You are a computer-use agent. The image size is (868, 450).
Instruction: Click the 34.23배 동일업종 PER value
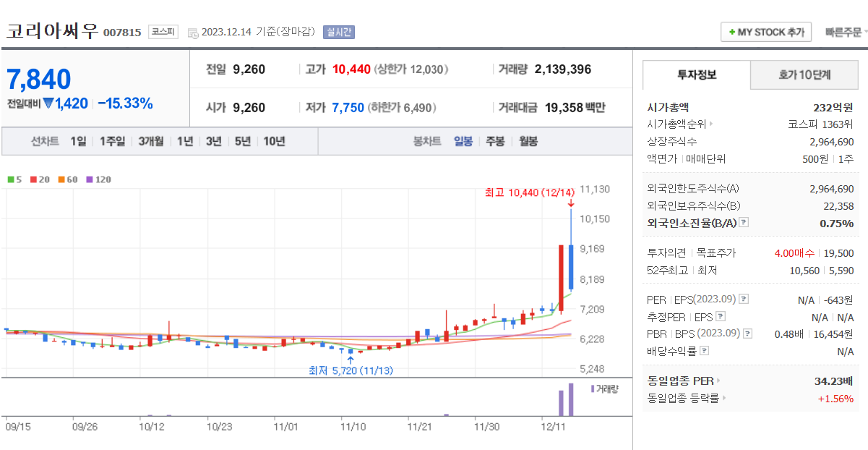tap(834, 381)
